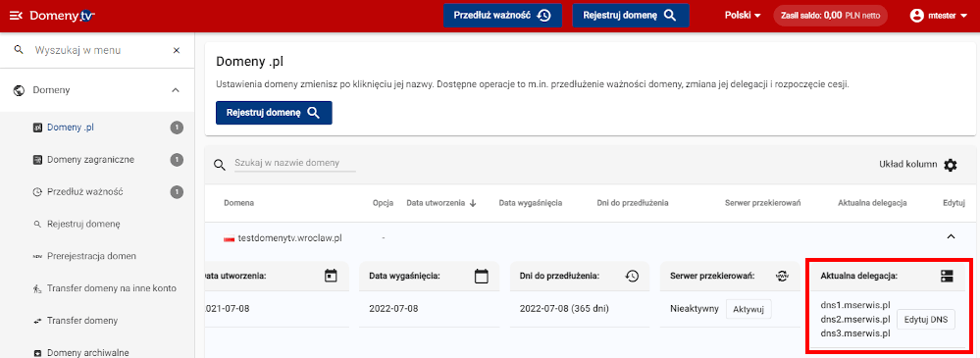The height and width of the screenshot is (358, 980).
Task: Collapse the Domeny sidebar section
Action: pos(176,90)
